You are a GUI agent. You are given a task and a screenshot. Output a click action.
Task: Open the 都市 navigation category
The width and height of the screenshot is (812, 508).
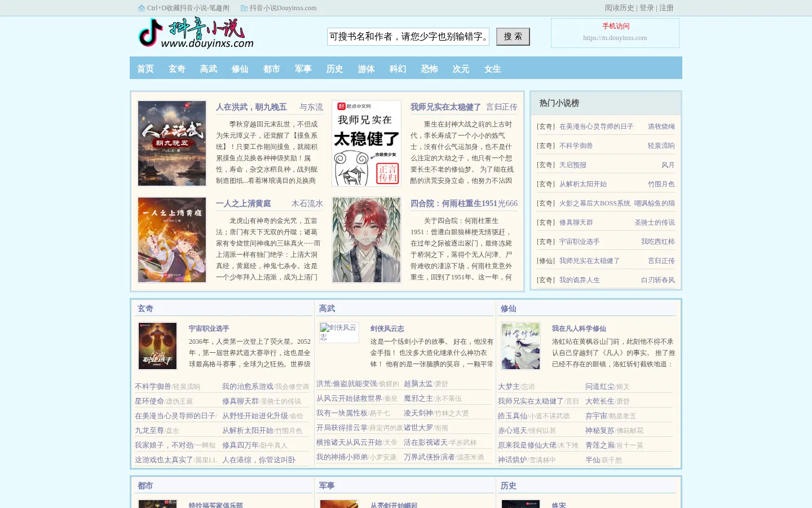[x=272, y=68]
